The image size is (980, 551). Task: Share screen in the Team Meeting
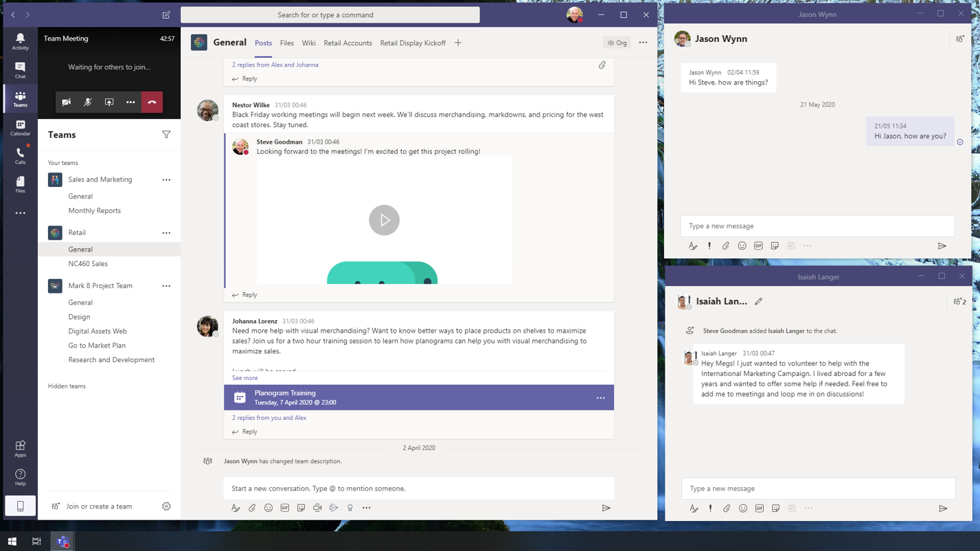coord(109,102)
